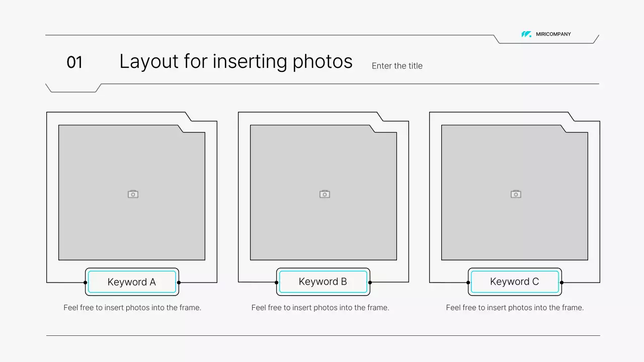Click the dot left of Keyword A
644x362 pixels.
click(x=86, y=283)
